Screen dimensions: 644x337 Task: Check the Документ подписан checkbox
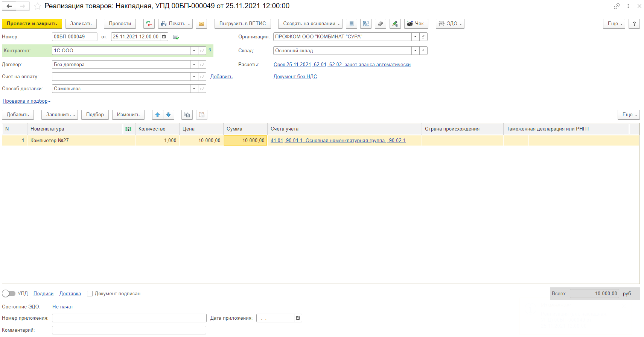click(90, 294)
